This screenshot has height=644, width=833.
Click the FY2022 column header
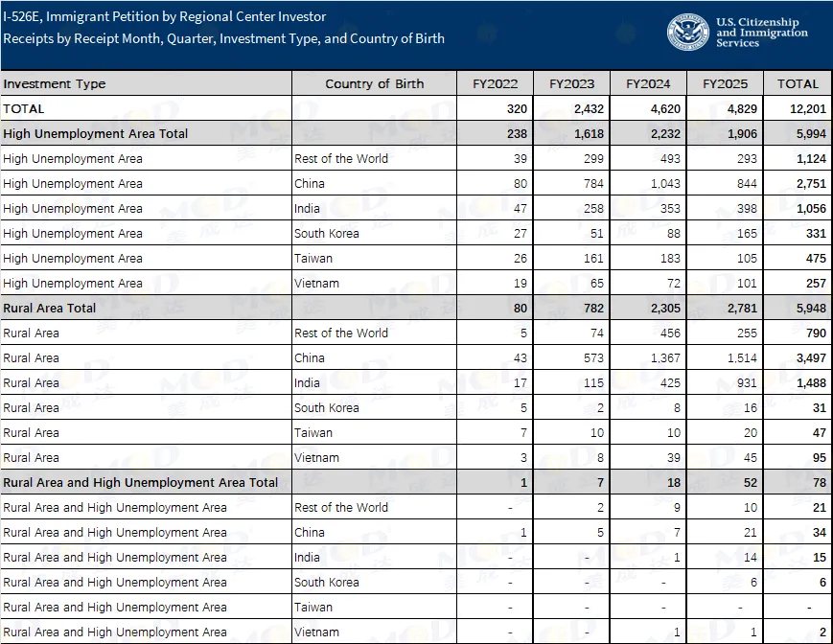495,83
